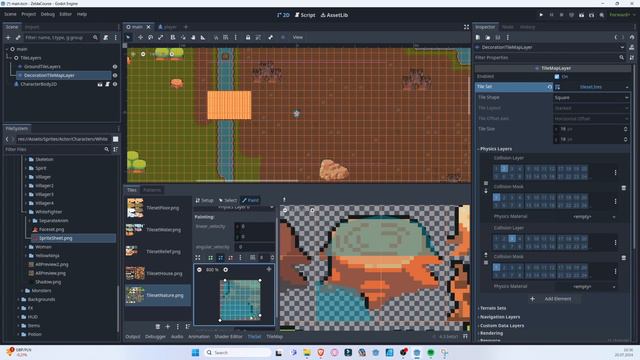Click the lock selected node icon

(x=248, y=37)
